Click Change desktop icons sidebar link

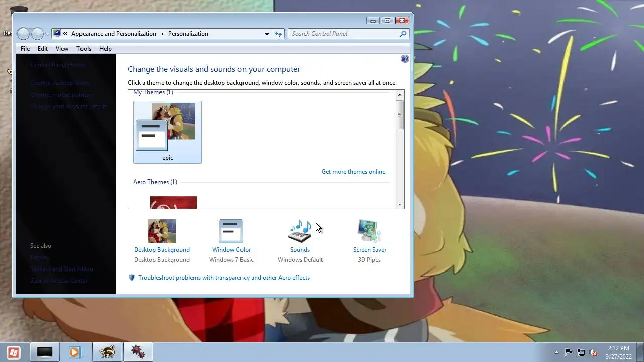pyautogui.click(x=59, y=83)
